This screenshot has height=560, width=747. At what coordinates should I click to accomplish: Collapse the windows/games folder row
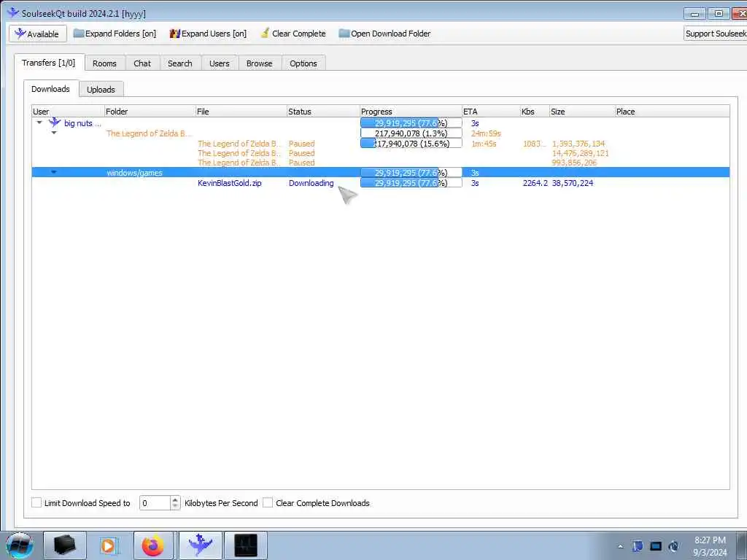click(54, 172)
